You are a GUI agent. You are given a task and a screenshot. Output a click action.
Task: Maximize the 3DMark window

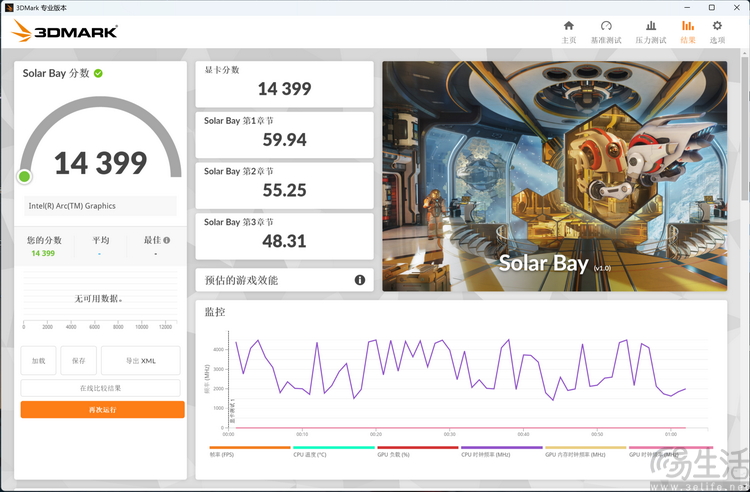tap(712, 8)
